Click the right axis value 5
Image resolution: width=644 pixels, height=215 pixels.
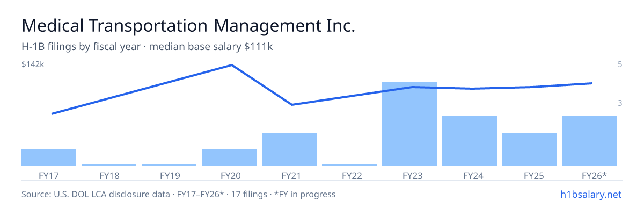pyautogui.click(x=620, y=64)
